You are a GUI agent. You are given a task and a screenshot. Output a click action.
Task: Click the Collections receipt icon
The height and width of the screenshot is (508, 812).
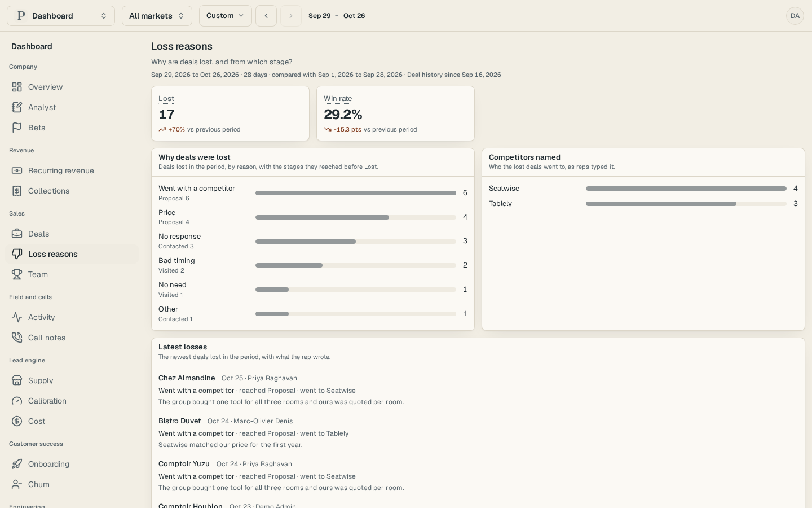(x=17, y=191)
